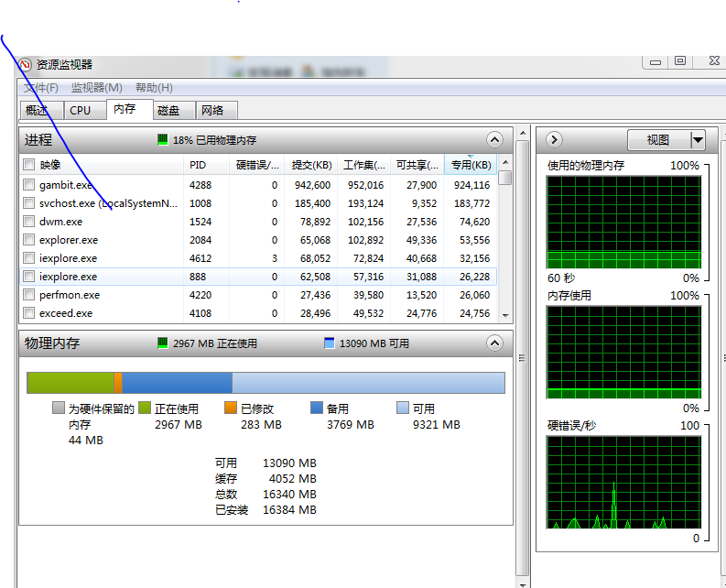Tick the checkbox for gambit.exe
The image size is (726, 588).
click(x=29, y=185)
